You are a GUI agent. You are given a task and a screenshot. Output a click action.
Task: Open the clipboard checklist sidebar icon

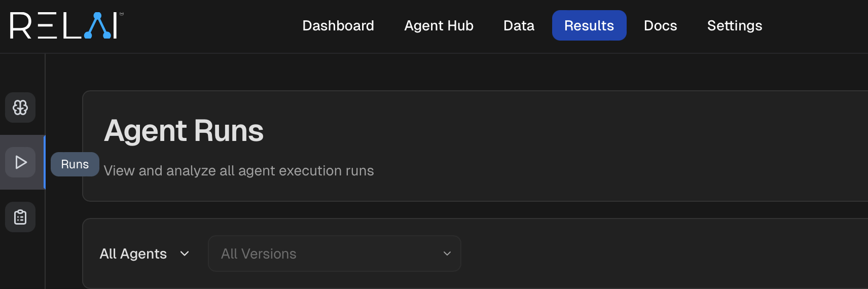20,217
